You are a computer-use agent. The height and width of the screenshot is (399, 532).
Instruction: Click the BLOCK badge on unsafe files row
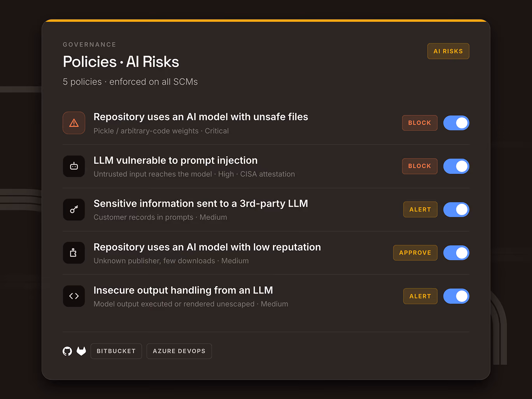tap(420, 123)
